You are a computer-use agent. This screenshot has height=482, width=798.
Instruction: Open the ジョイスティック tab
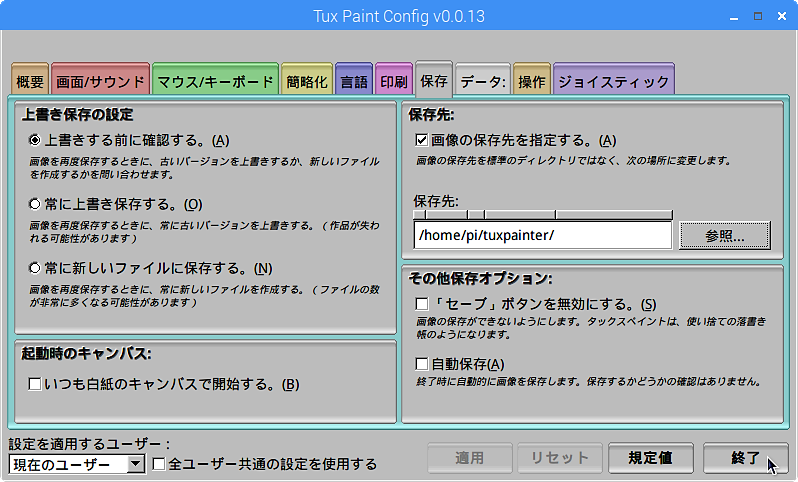(x=614, y=79)
